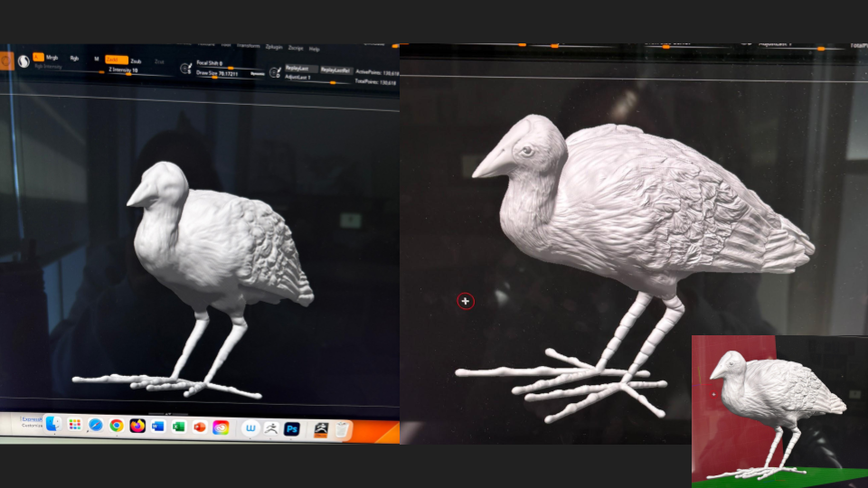Click the Focal Shift slider
The image size is (868, 488).
(x=230, y=65)
